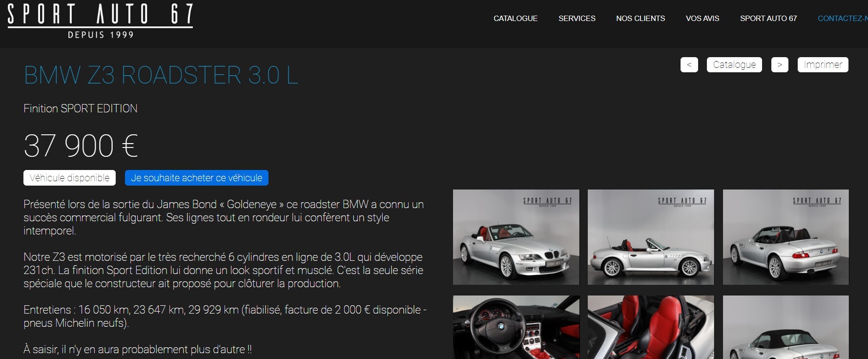Screen dimensions: 868x359
Task: Click the paragraph starting 'Présenté lors de la sortie'
Action: [x=224, y=217]
